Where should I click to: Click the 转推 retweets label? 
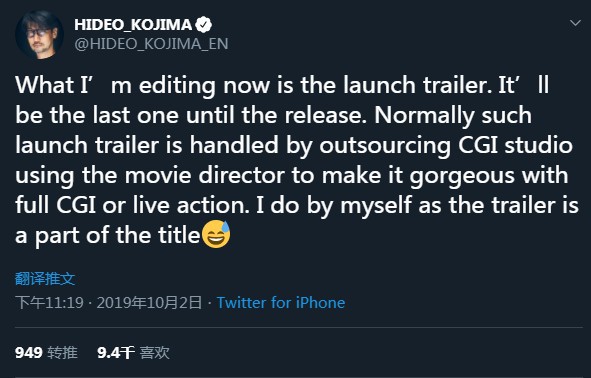pyautogui.click(x=63, y=353)
